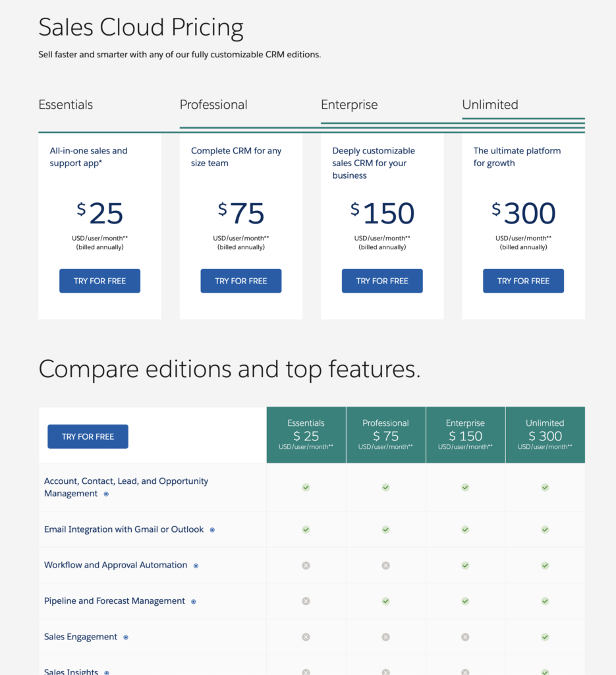Click the $75 price on Professional card
The image size is (616, 675).
(241, 213)
